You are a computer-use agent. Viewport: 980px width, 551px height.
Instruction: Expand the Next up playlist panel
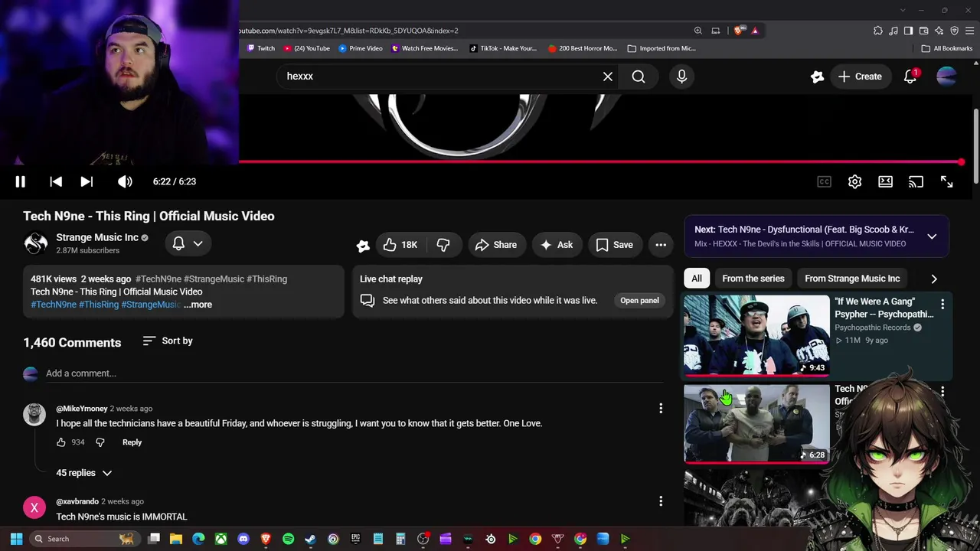(932, 236)
